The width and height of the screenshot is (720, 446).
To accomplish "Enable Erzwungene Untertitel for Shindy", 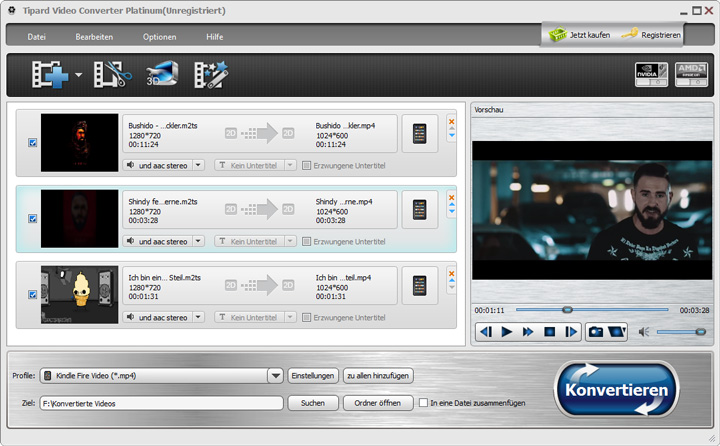I will click(x=306, y=241).
